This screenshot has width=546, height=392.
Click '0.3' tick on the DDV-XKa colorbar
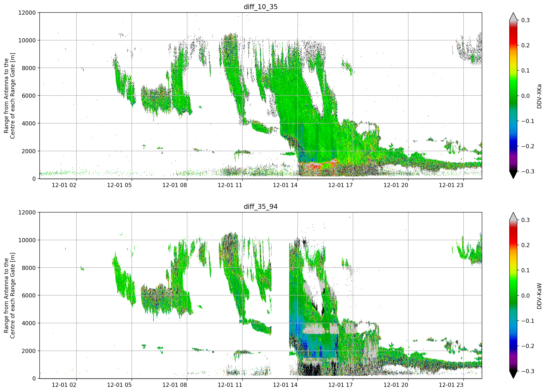pos(526,20)
